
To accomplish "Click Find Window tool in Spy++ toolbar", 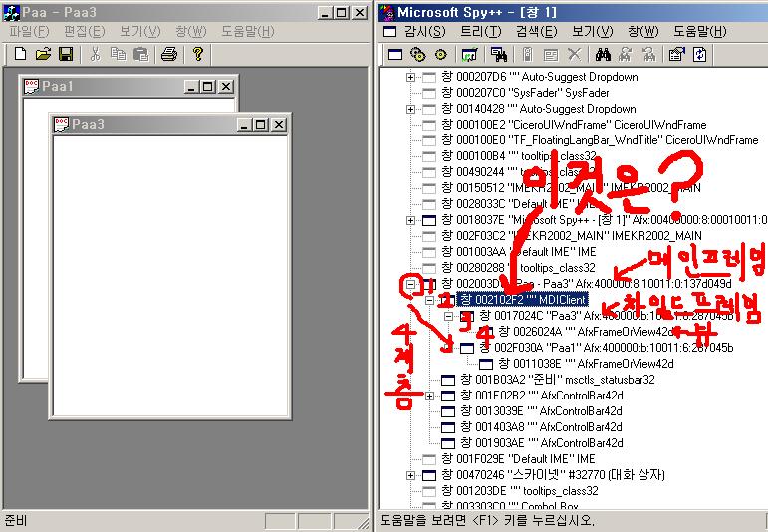I will click(x=499, y=55).
